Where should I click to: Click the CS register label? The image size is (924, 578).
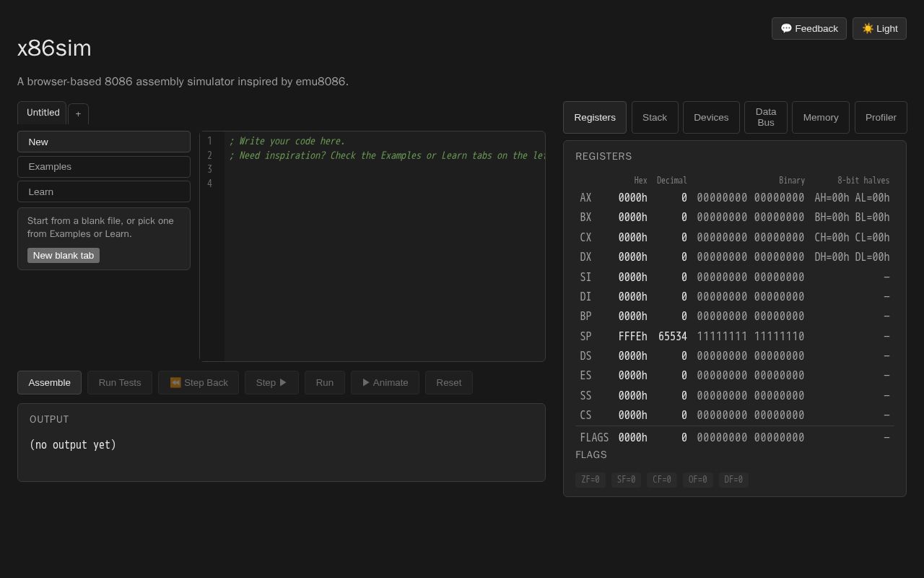point(585,415)
